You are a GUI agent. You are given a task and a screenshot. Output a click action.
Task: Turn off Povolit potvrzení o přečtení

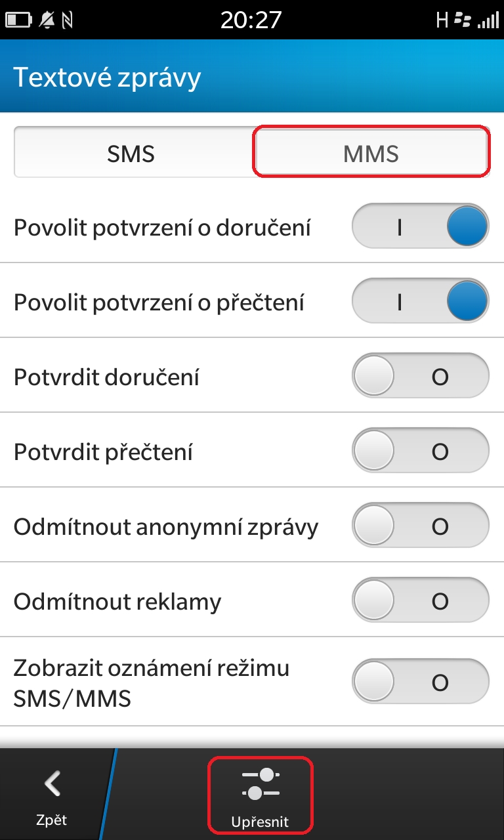[421, 302]
